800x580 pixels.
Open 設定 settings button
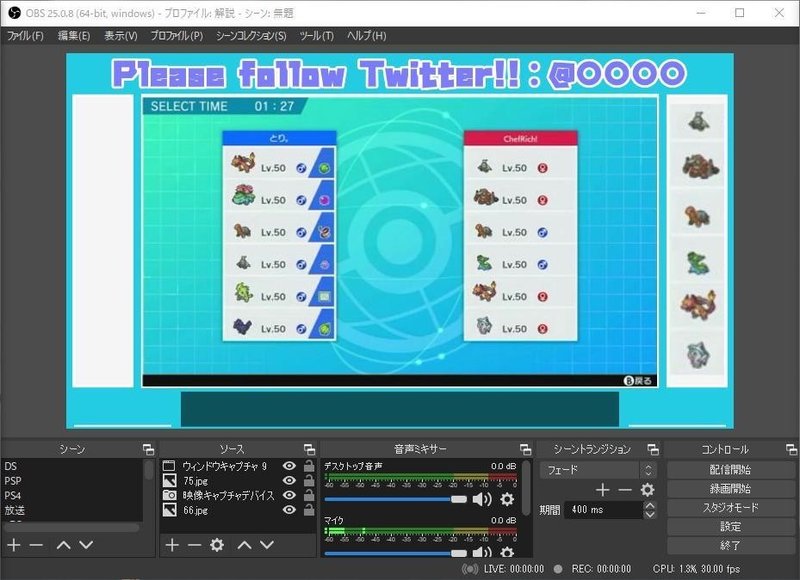731,526
